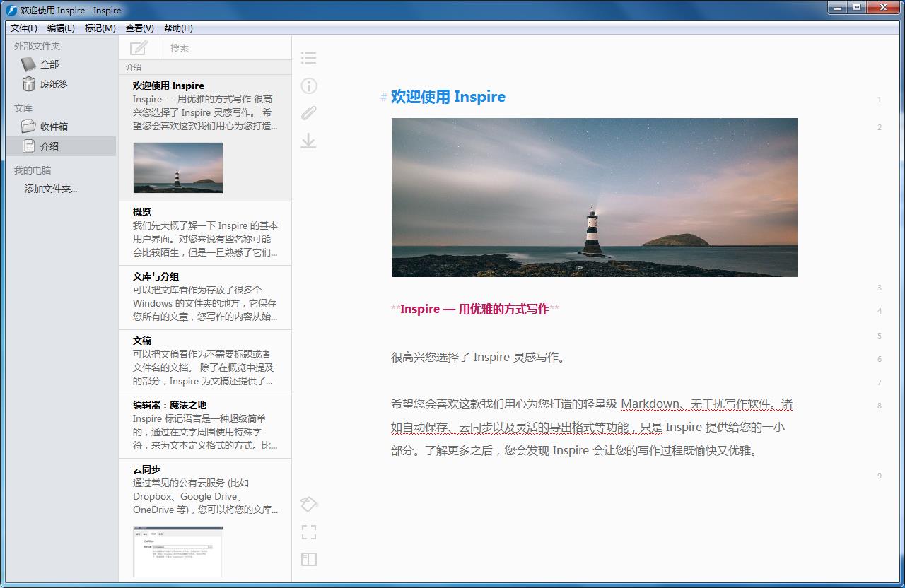Select the new document compose icon
Screen dimensions: 905x588
click(x=139, y=48)
